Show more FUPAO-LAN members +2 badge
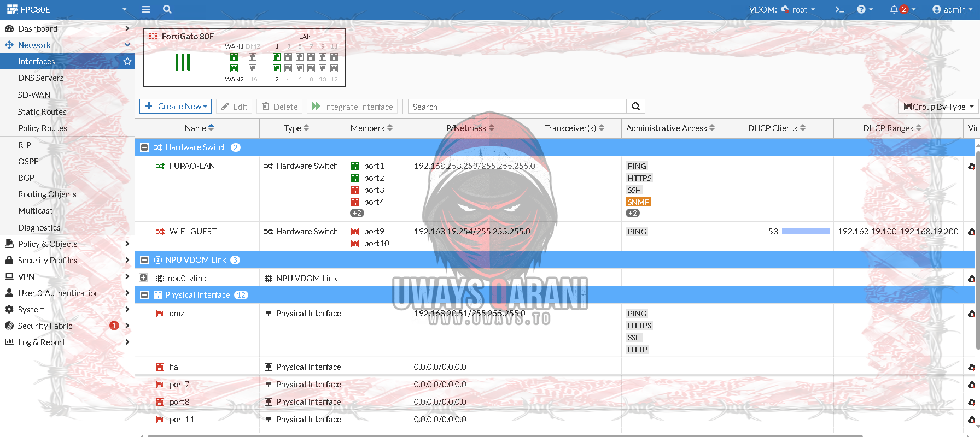The height and width of the screenshot is (437, 980). (x=357, y=213)
